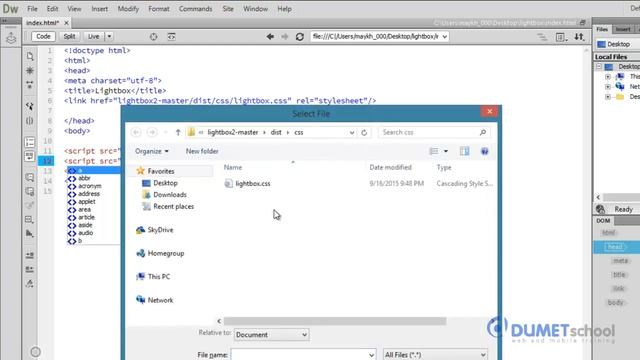Open the 'Relative to' Document dropdown
Screen dimensions: 640x360
pyautogui.click(x=271, y=335)
